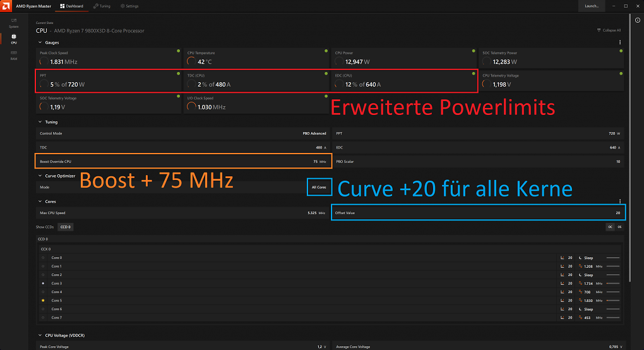This screenshot has width=644, height=350.
Task: Switch core view to OS mode
Action: pos(619,227)
